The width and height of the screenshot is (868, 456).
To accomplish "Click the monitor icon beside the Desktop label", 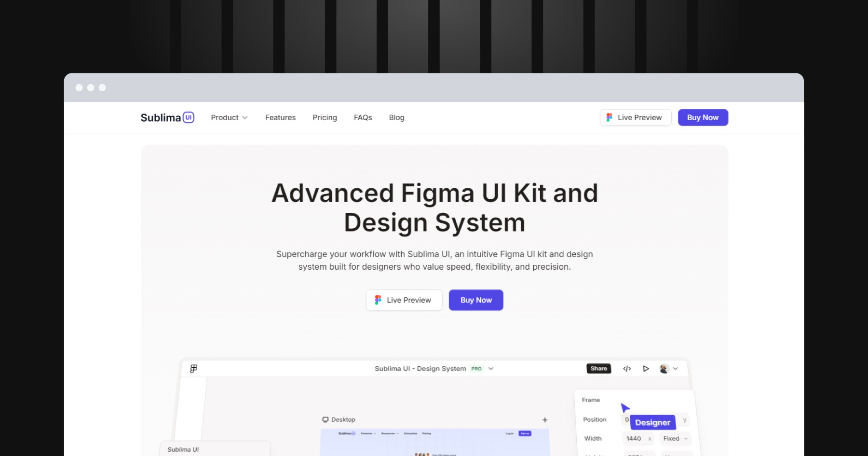I will (326, 419).
